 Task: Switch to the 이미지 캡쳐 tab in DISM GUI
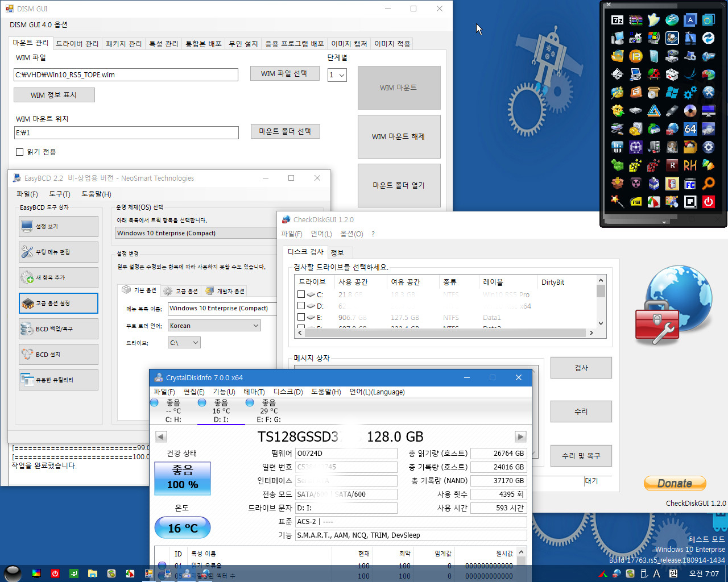click(x=349, y=44)
